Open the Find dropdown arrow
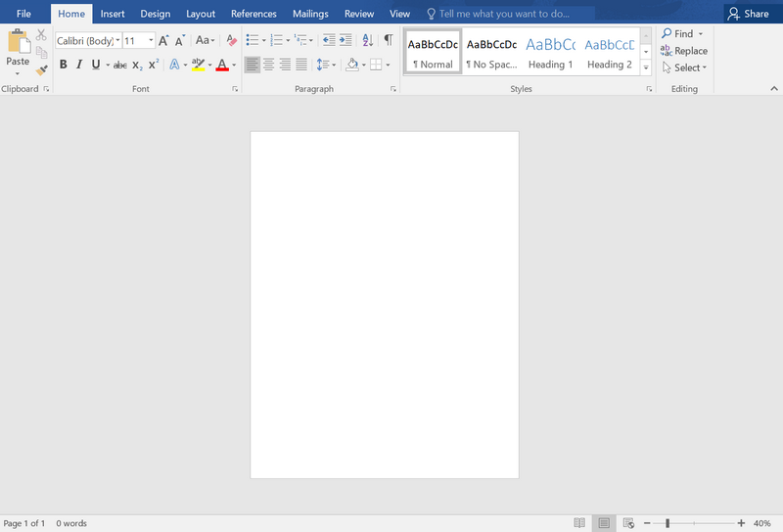 click(x=701, y=33)
